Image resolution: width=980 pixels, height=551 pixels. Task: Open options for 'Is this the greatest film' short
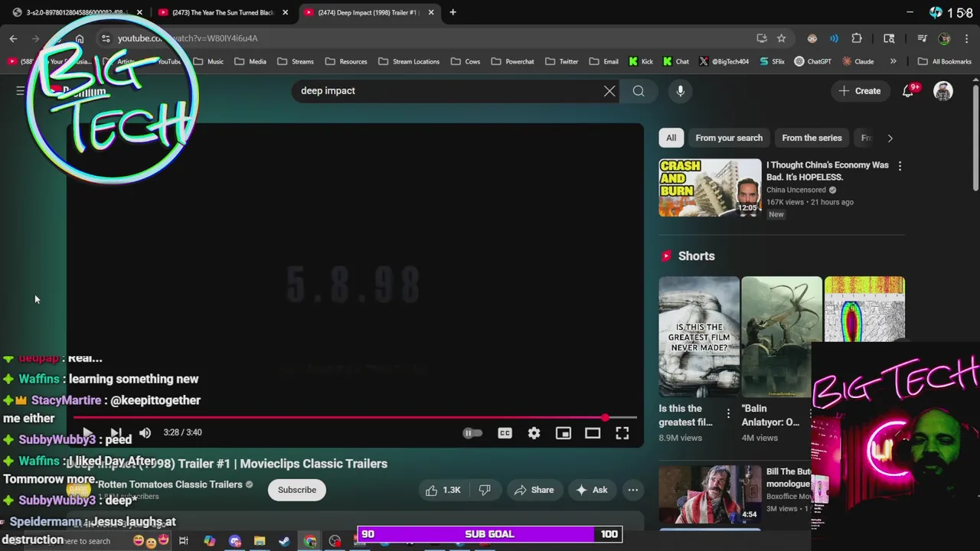pyautogui.click(x=728, y=413)
